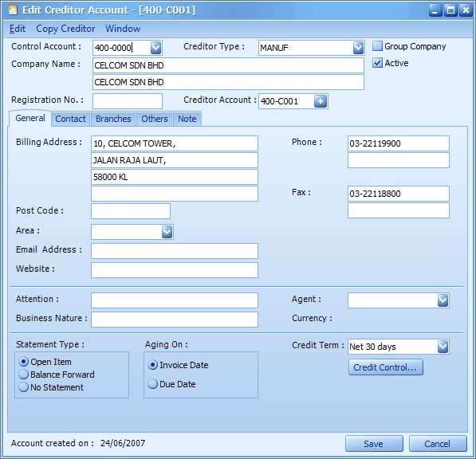Open the Edit menu

(18, 29)
